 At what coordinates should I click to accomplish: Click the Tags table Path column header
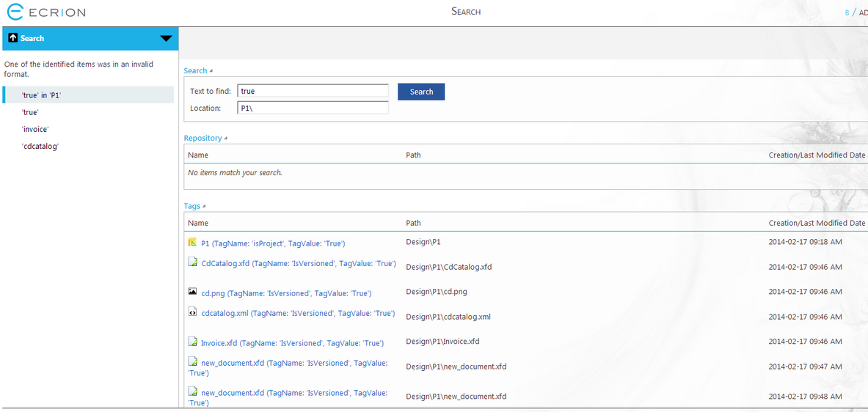click(x=413, y=223)
